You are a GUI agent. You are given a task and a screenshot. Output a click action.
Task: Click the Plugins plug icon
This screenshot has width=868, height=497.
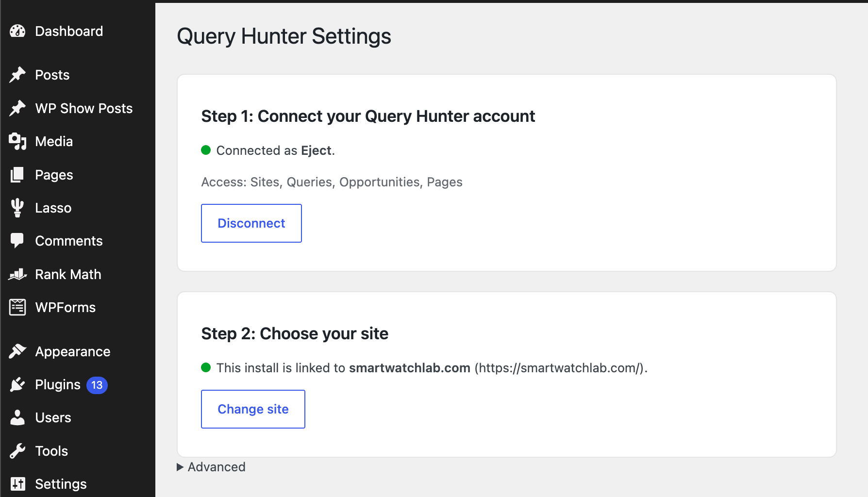tap(17, 384)
